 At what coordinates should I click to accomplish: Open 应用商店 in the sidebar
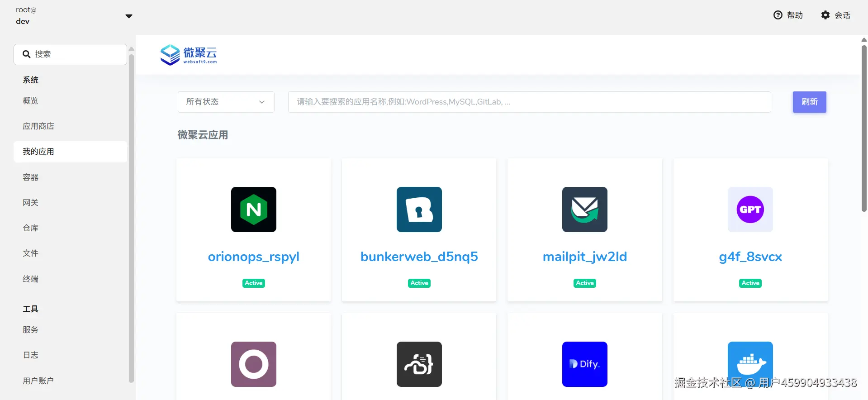70,126
